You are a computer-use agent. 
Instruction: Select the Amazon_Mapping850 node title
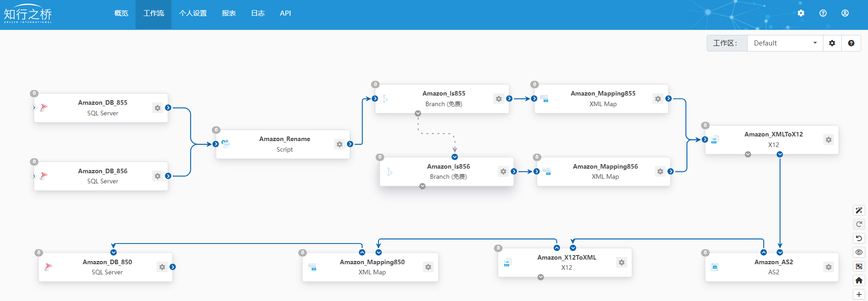pos(372,262)
